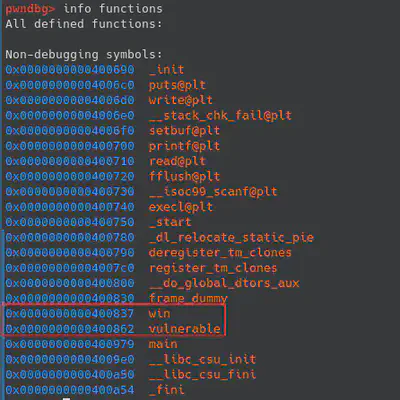Select the address 0x0000000000400862

point(70,329)
